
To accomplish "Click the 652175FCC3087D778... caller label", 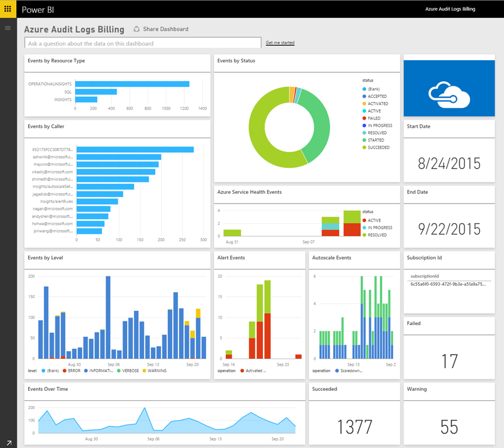I will (x=52, y=149).
